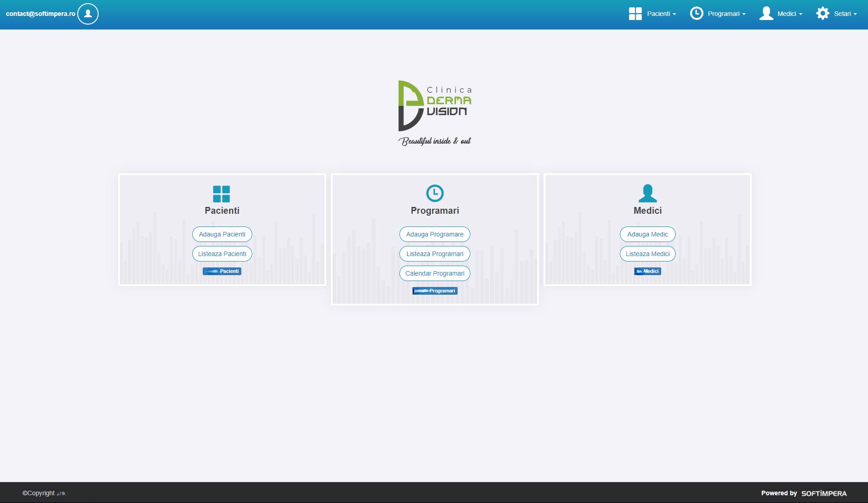Open the Calendar Programari view
Screen dimensions: 868x503
[435, 273]
